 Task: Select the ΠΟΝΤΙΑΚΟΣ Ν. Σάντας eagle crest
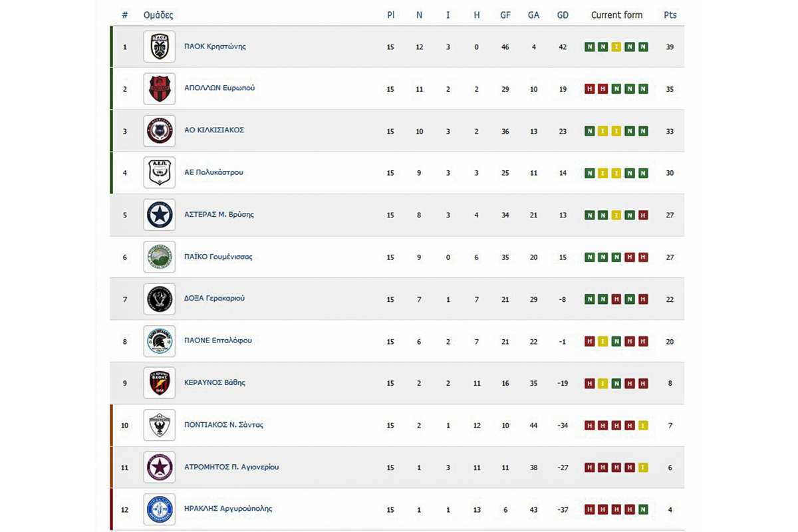click(160, 425)
